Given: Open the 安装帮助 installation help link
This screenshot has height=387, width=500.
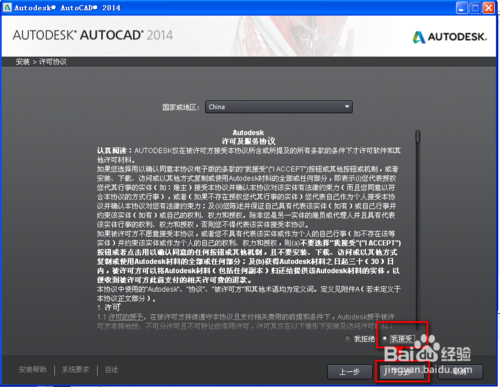Looking at the screenshot, I should click(33, 370).
